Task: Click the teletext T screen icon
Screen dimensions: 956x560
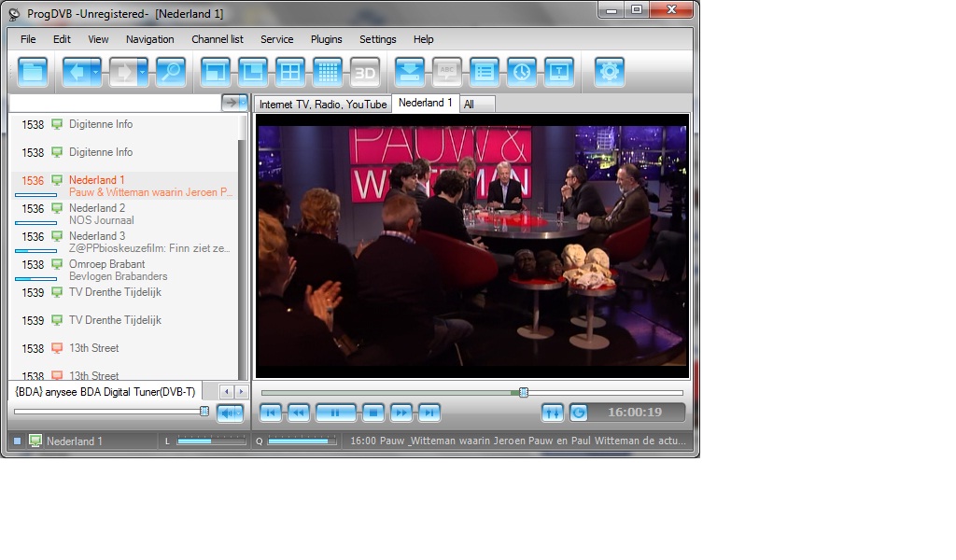Action: pyautogui.click(x=558, y=72)
